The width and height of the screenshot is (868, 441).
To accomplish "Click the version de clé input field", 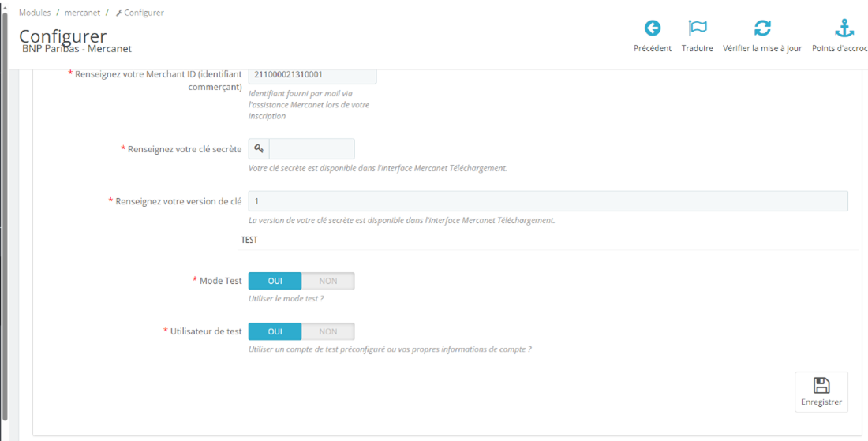I will (548, 201).
